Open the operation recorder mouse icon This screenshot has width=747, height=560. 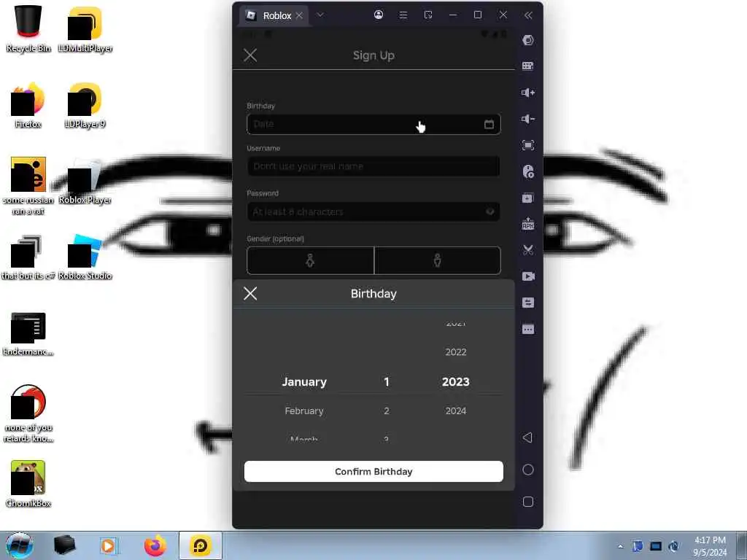click(x=528, y=171)
